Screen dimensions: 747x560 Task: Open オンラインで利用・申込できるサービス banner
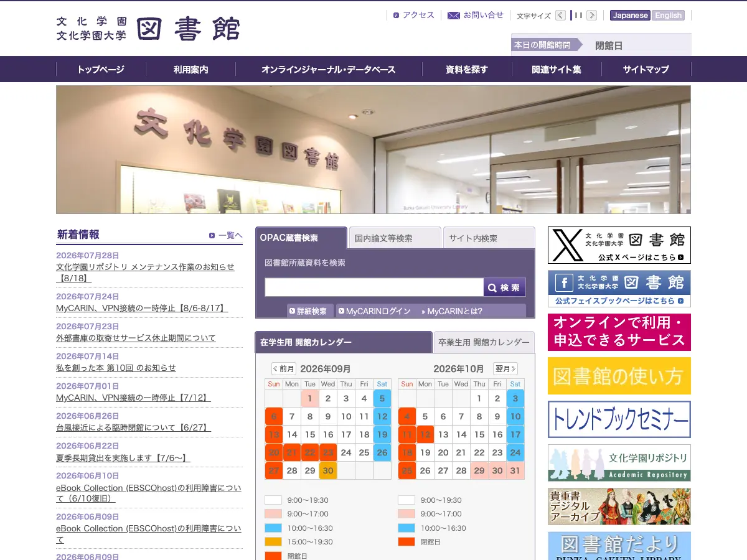tap(619, 332)
